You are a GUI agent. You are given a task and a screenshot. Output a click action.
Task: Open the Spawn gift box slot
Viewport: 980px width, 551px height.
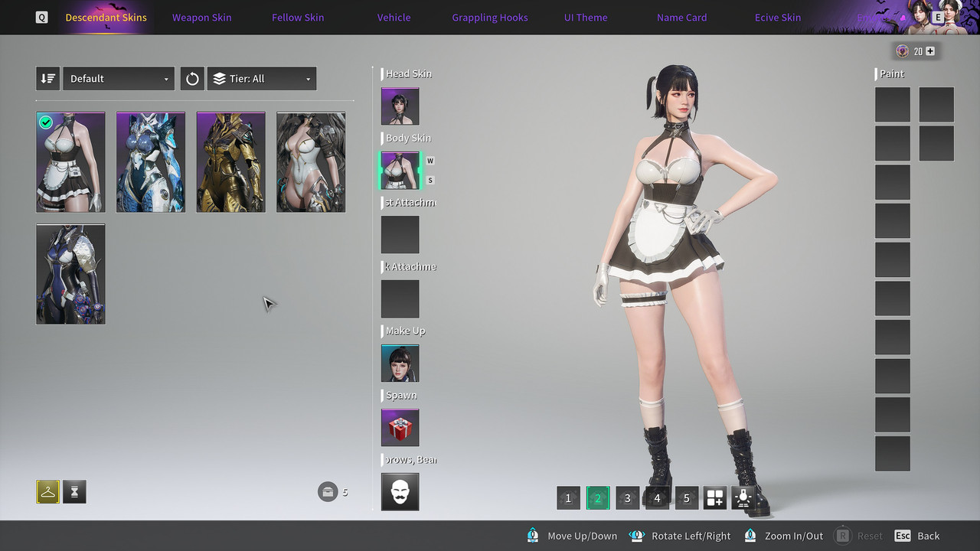click(400, 428)
